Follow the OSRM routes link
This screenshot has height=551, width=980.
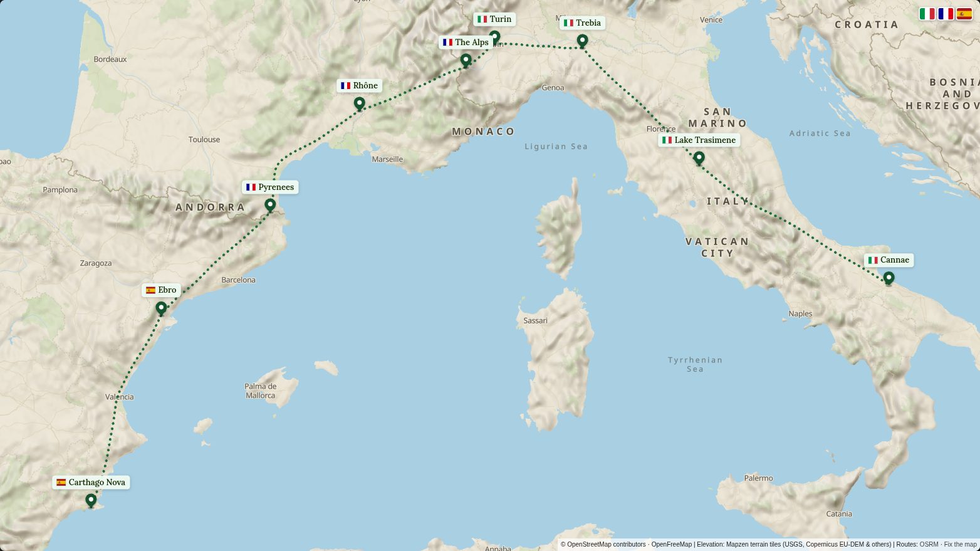coord(929,545)
